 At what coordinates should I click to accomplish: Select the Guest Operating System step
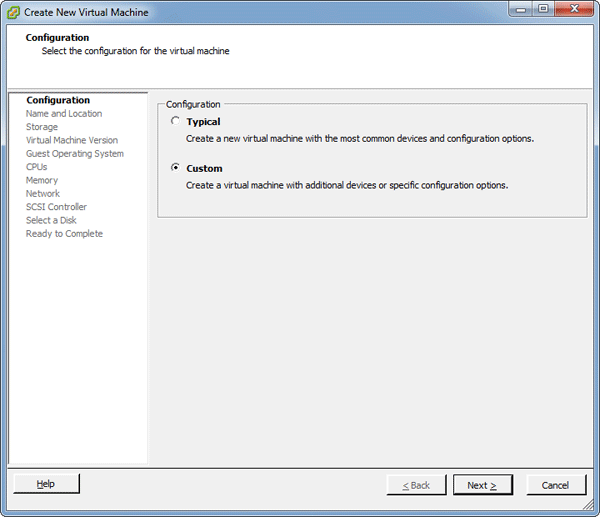click(x=75, y=154)
